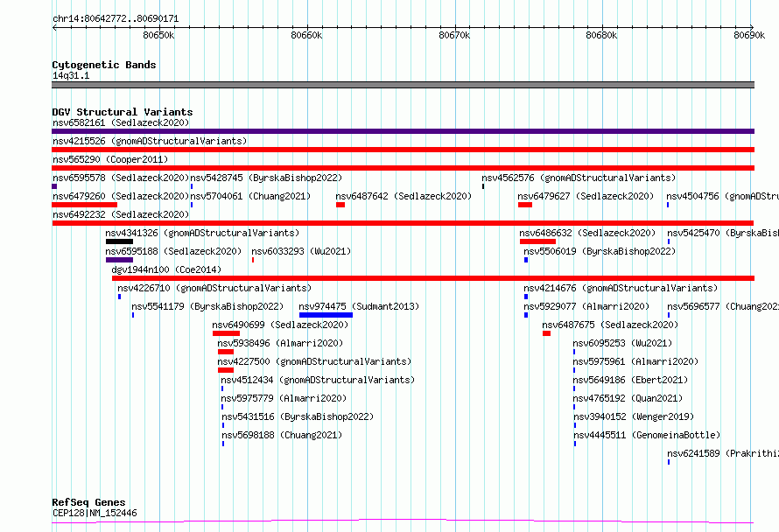This screenshot has width=779, height=532.
Task: Open nsv6487675 (Sedlazeck2020) variant
Action: tap(610, 325)
